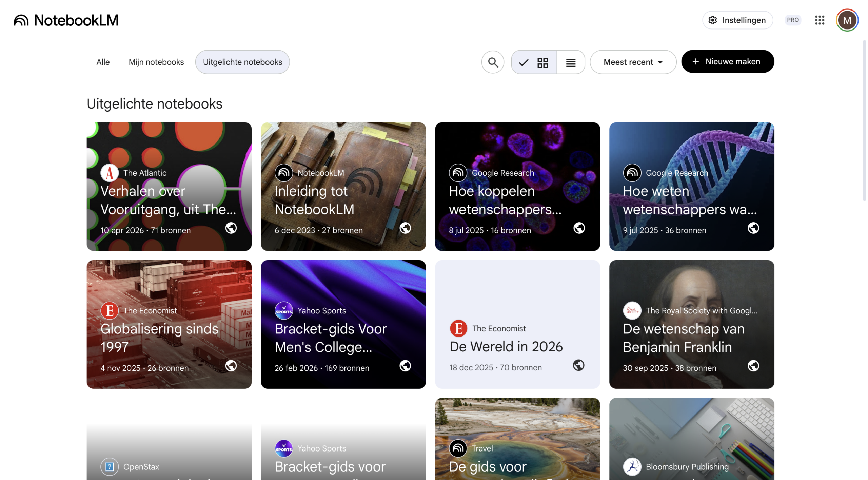Click the PRO badge
This screenshot has width=868, height=480.
[x=793, y=20]
